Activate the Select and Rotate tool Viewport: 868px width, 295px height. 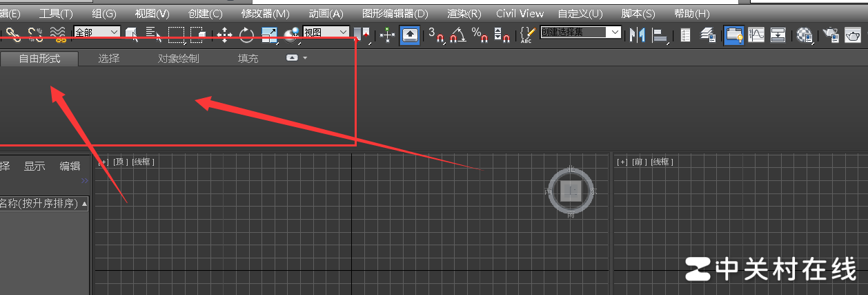[x=246, y=34]
